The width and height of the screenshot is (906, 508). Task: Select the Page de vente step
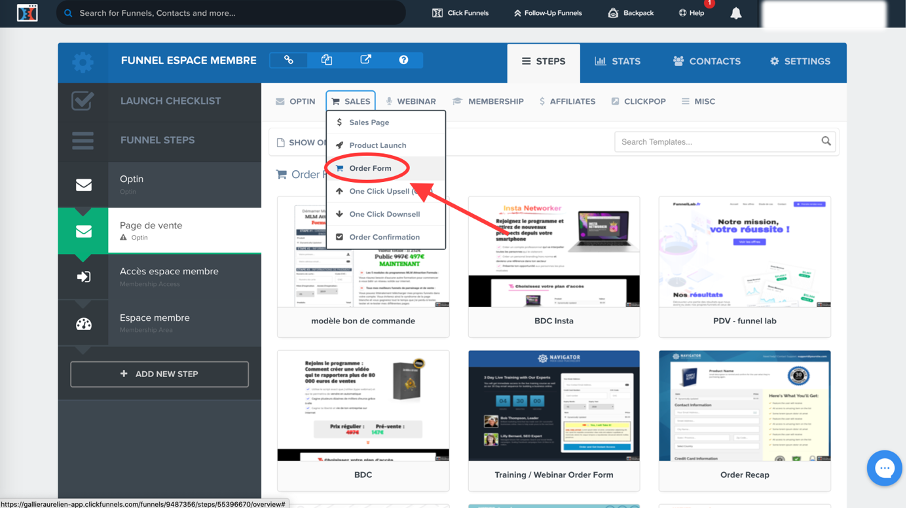(x=159, y=231)
